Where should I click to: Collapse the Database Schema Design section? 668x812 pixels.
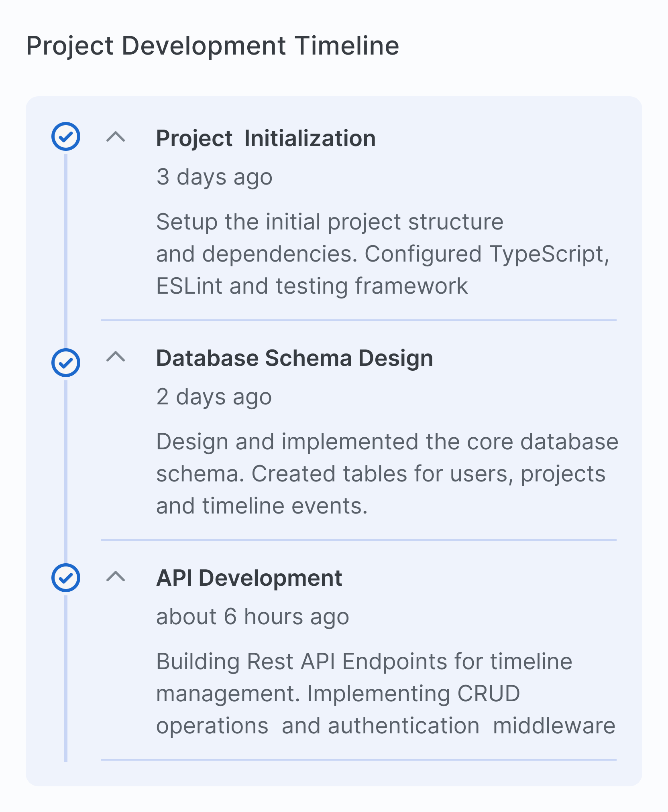click(116, 357)
